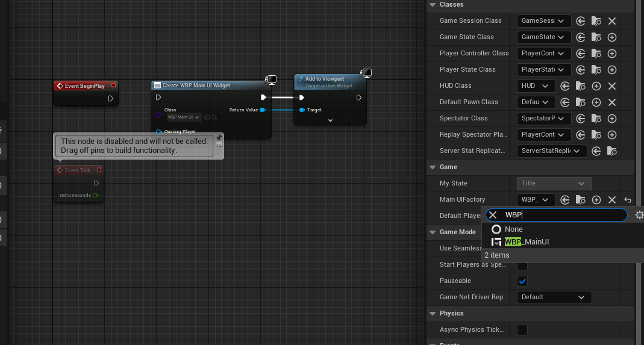Clear the HUD Class value
Image resolution: width=644 pixels, height=345 pixels.
(x=612, y=86)
